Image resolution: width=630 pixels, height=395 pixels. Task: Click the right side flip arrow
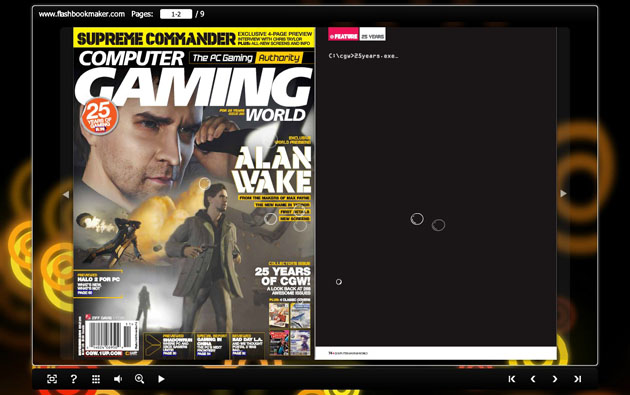click(x=563, y=194)
